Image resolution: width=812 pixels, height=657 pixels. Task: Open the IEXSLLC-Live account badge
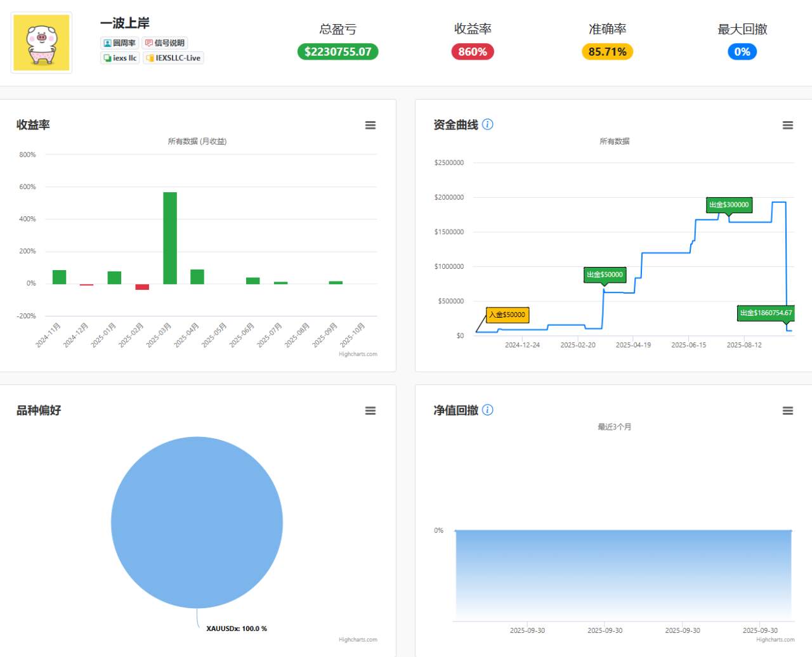[x=173, y=58]
